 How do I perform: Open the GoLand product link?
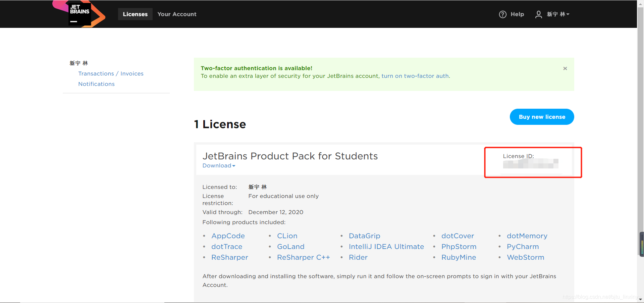pos(290,247)
